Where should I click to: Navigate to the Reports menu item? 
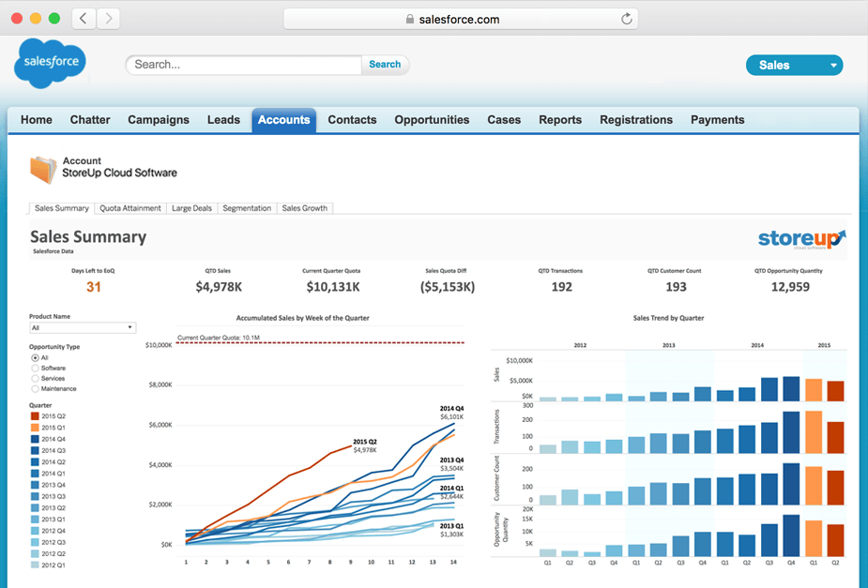[x=560, y=119]
